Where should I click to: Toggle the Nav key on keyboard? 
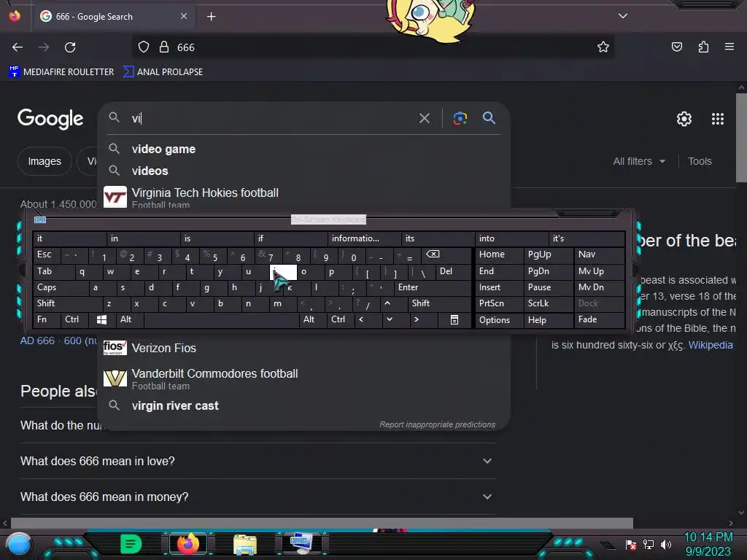(600, 254)
